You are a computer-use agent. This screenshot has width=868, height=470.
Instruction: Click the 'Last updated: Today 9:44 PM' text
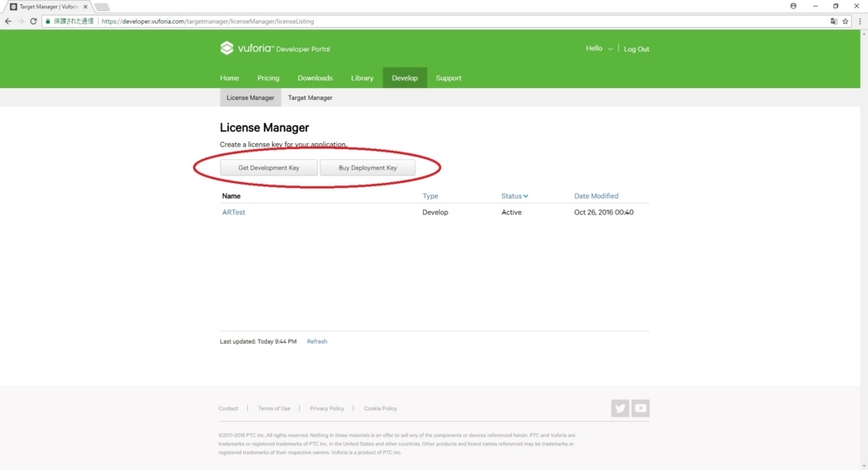click(258, 341)
